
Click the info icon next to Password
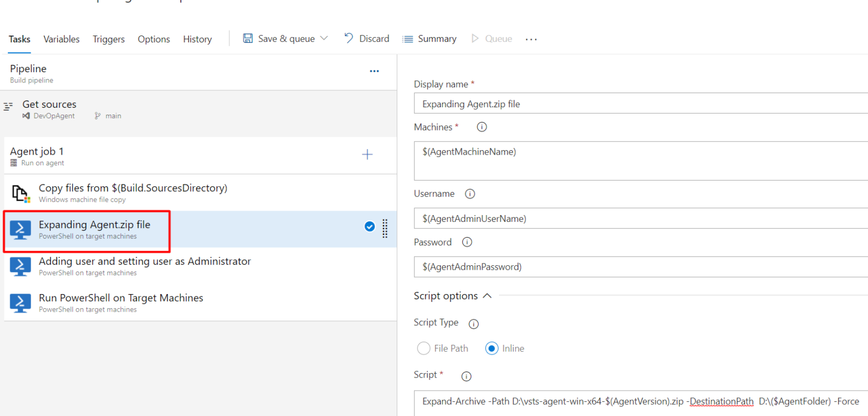pos(467,242)
